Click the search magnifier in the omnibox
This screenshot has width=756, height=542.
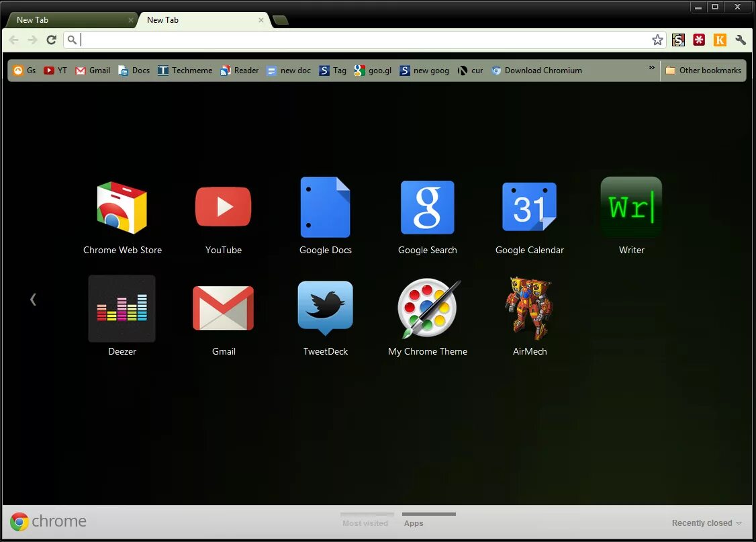point(72,40)
